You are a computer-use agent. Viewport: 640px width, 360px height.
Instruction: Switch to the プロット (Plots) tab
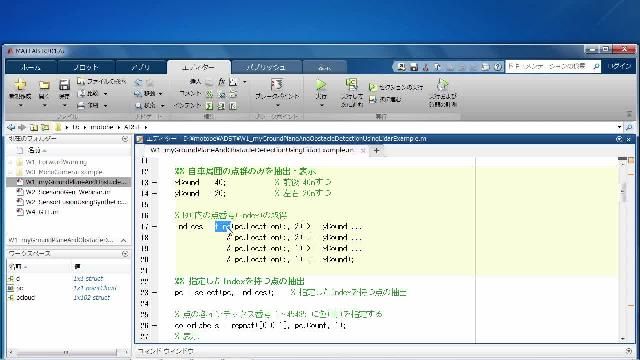pos(86,67)
